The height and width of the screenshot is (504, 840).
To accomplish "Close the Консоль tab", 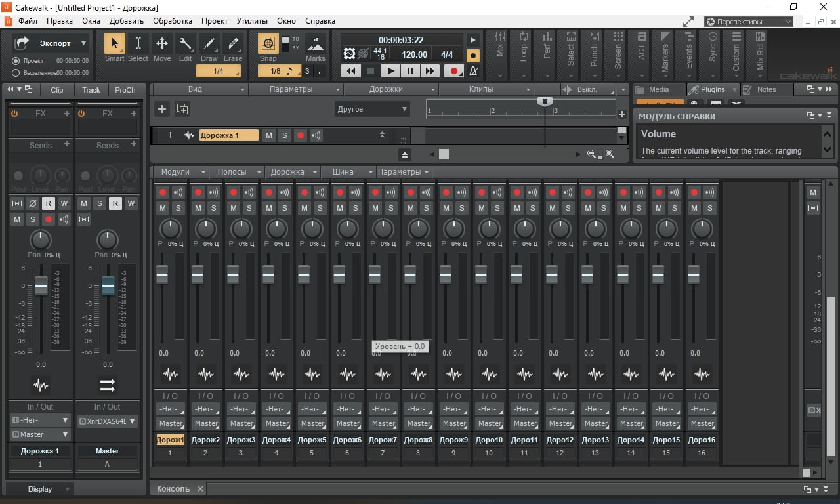I will pos(201,489).
